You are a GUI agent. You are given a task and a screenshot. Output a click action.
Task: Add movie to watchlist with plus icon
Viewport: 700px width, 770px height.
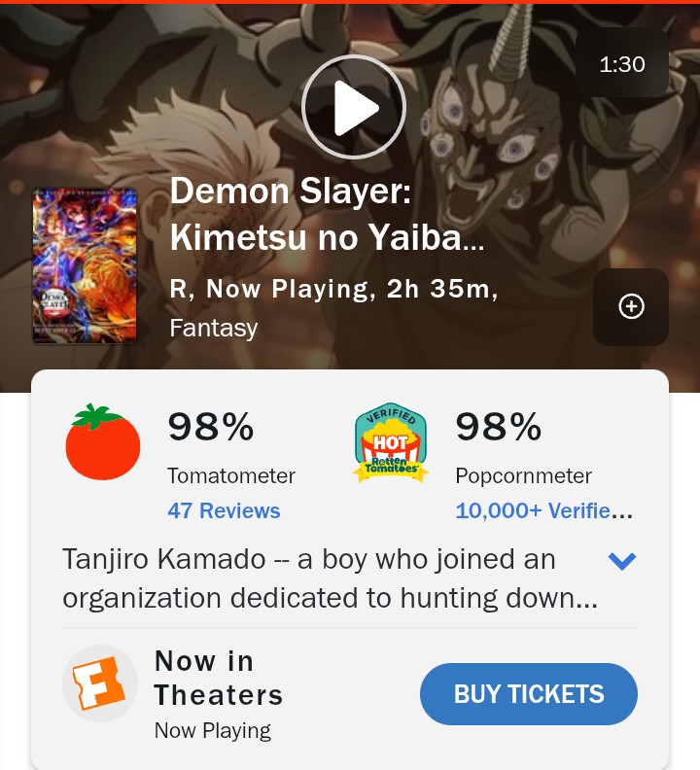[631, 307]
